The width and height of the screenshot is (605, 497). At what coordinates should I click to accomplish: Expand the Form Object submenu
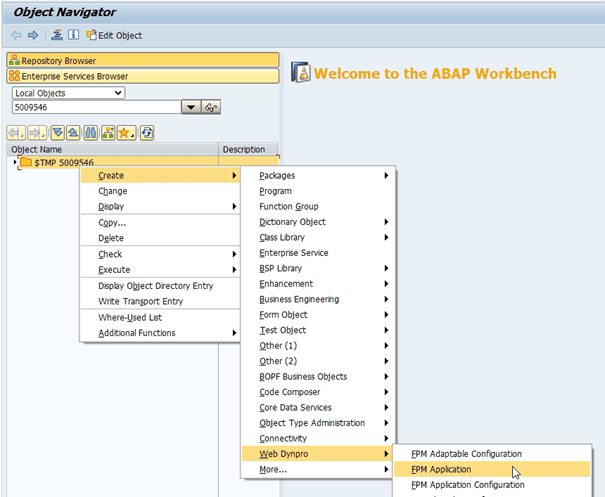(x=318, y=315)
